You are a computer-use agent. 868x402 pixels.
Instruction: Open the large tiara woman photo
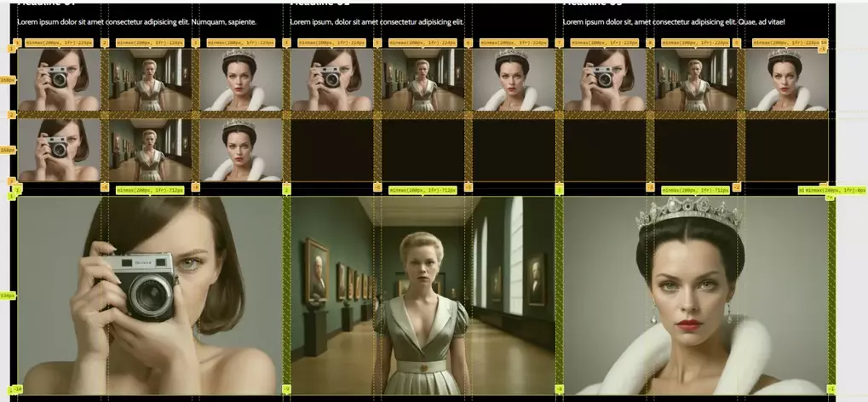coord(696,296)
